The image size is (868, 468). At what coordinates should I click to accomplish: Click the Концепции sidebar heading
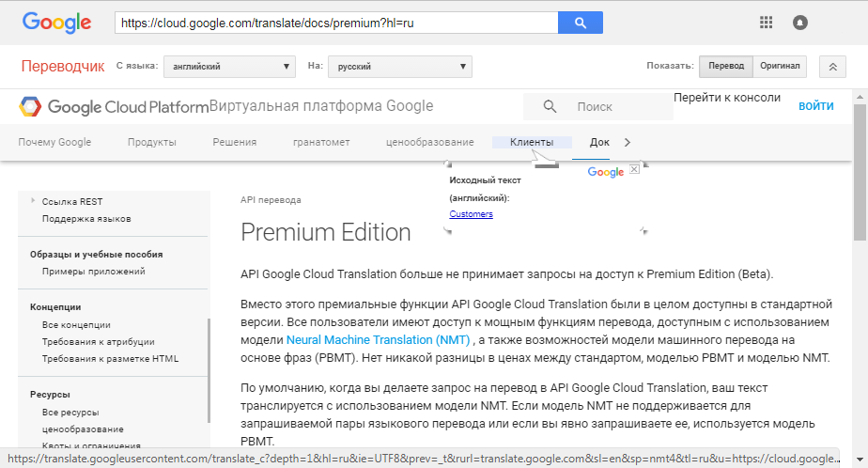pos(55,306)
